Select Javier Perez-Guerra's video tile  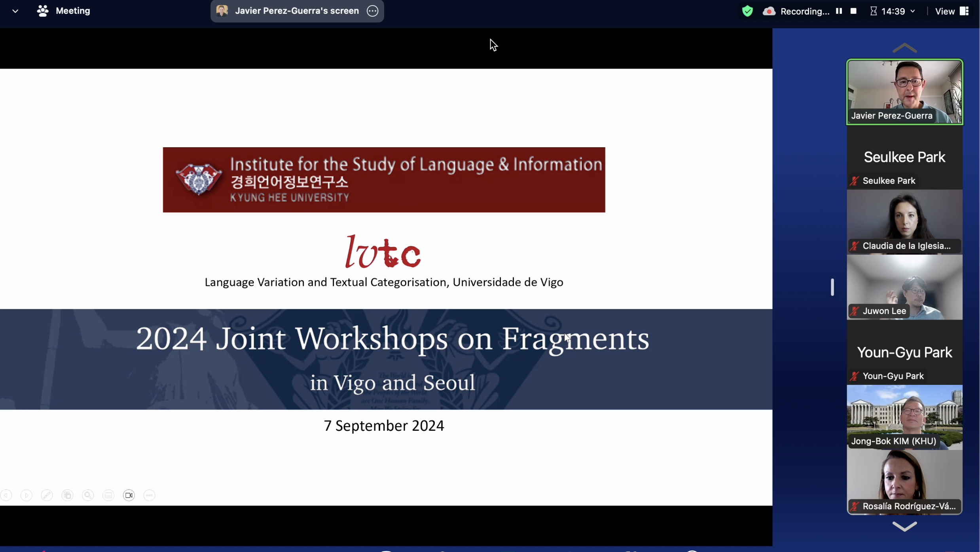(904, 92)
